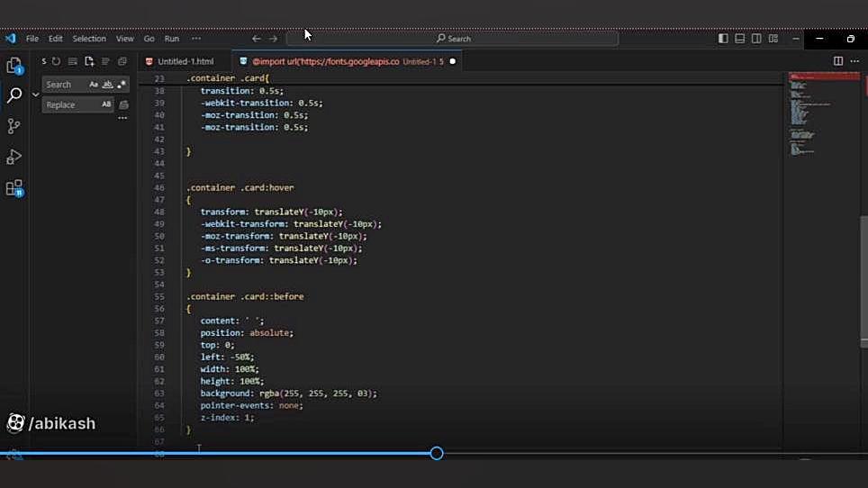Toggle Primary Side Bar layout icon
This screenshot has height=488, width=868.
point(723,38)
